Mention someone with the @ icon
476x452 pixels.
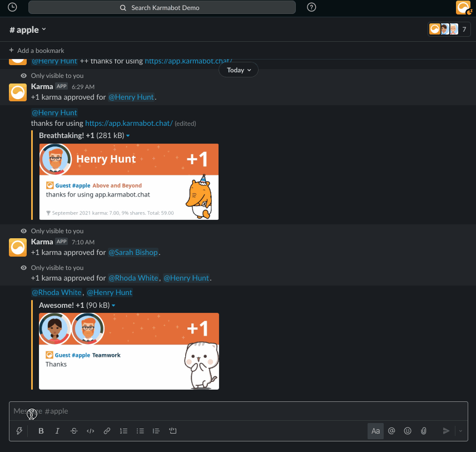coord(391,431)
